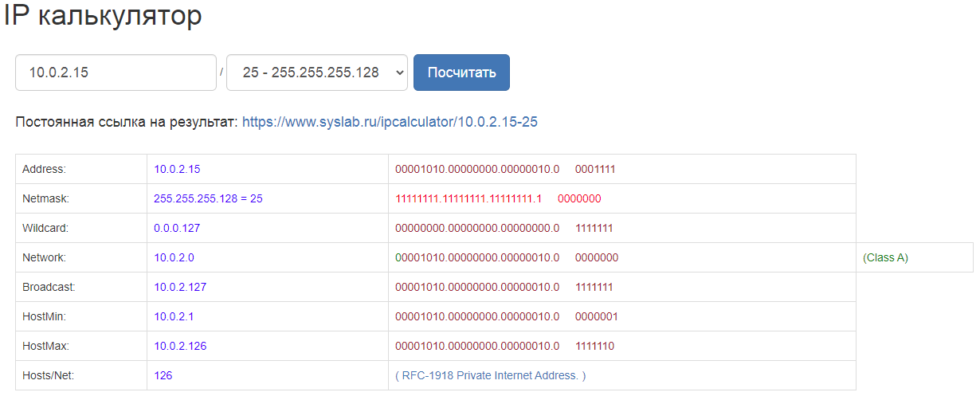Click the Netmask row host bits 0000000

[579, 198]
